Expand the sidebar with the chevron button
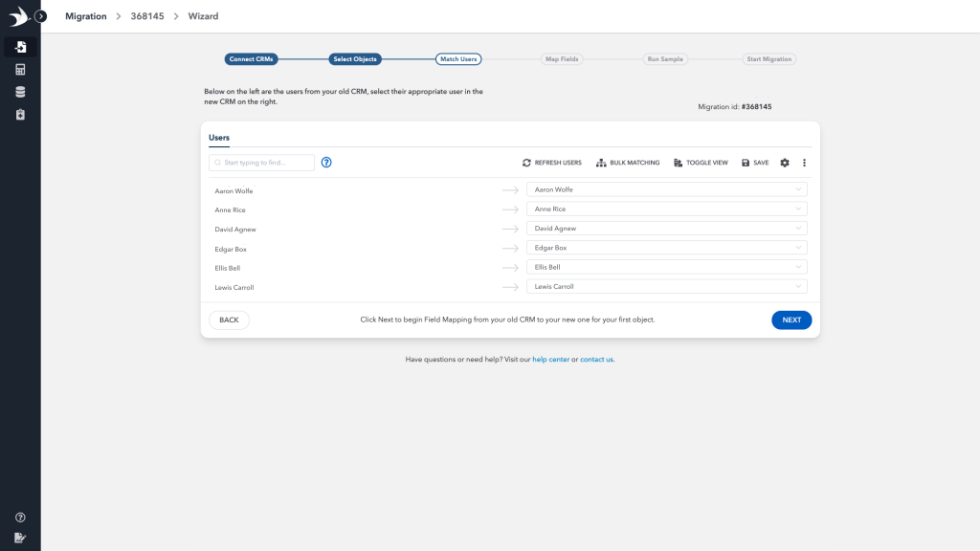The image size is (980, 551). [41, 16]
